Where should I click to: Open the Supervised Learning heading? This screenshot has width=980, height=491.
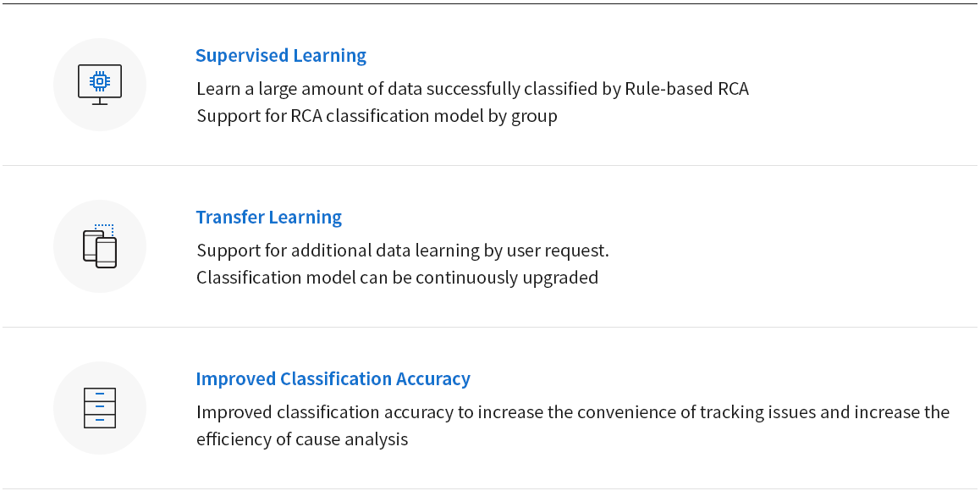(281, 55)
